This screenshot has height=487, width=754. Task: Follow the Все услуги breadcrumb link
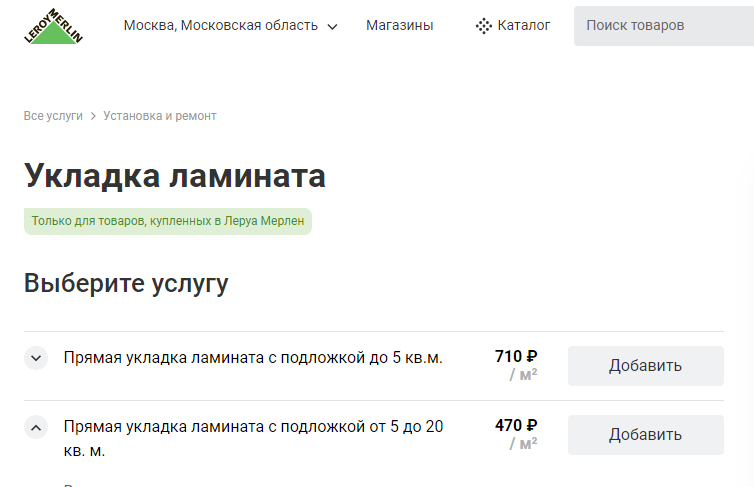[53, 116]
